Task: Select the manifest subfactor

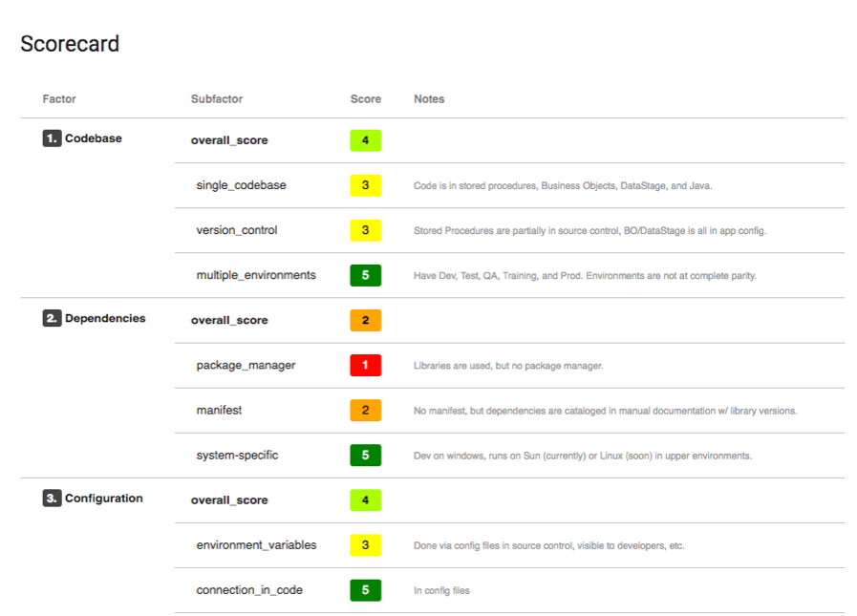Action: tap(219, 410)
